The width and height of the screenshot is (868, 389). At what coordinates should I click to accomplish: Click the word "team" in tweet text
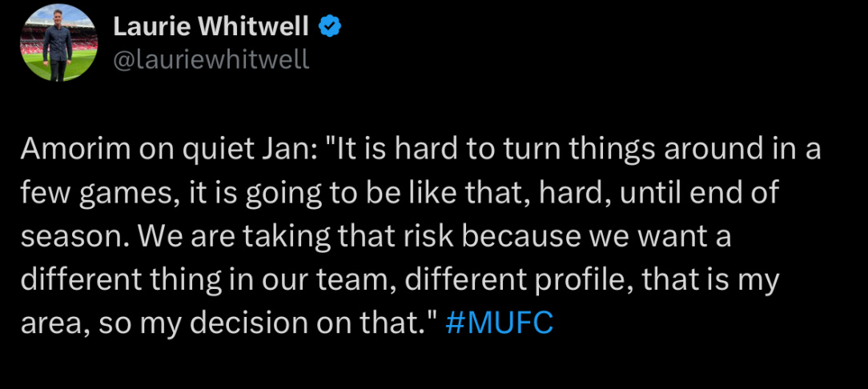pyautogui.click(x=354, y=281)
